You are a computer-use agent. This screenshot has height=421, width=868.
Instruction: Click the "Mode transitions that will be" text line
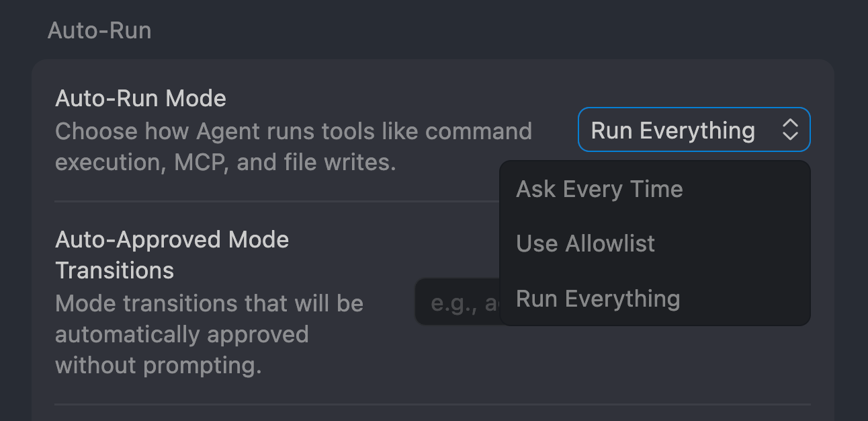pyautogui.click(x=209, y=303)
